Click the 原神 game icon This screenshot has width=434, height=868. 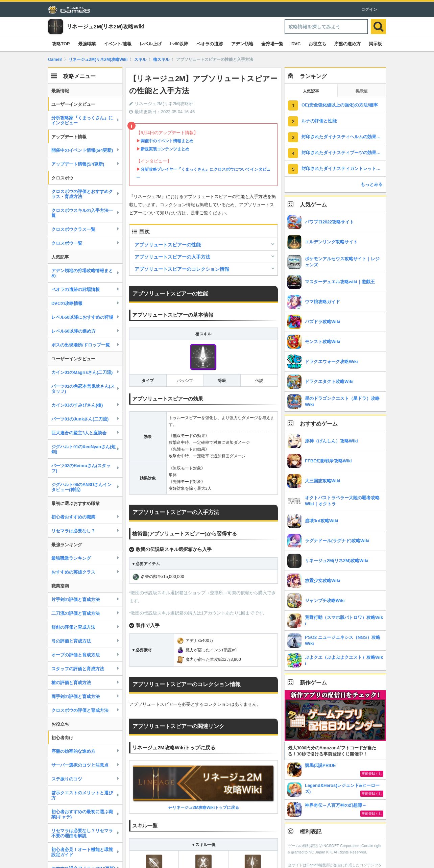tap(294, 441)
